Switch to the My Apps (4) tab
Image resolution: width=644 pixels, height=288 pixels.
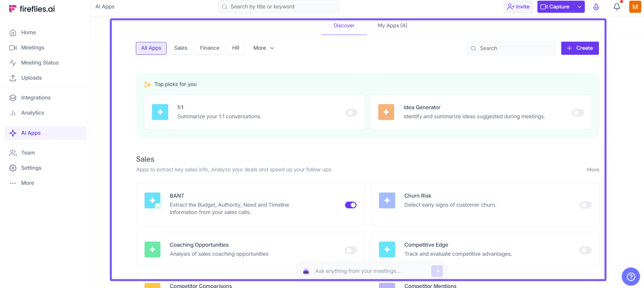pyautogui.click(x=392, y=26)
